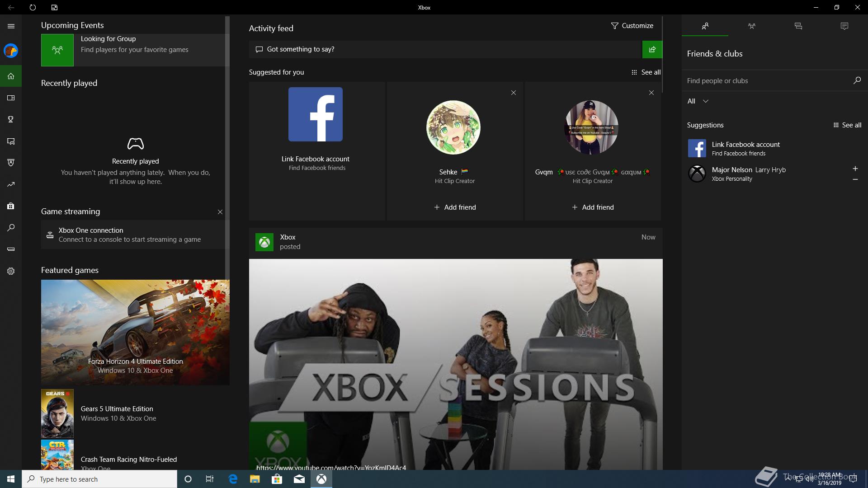Screen dimensions: 868x488
Task: Open Settings gear in the sidebar
Action: pyautogui.click(x=11, y=271)
